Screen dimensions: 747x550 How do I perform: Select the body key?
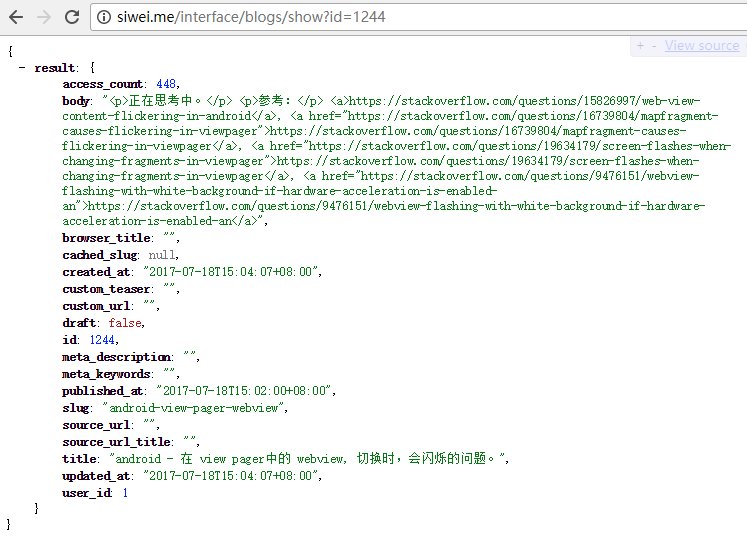[x=75, y=101]
